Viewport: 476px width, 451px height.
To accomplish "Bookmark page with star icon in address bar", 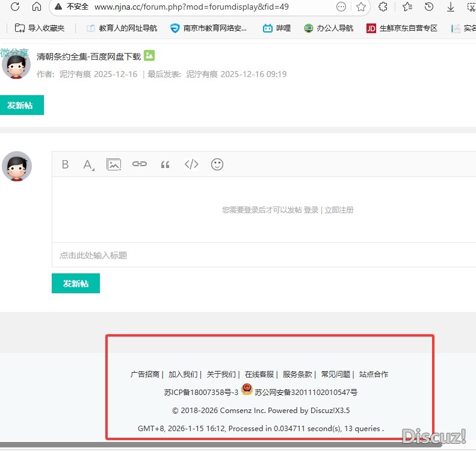I will [x=361, y=7].
